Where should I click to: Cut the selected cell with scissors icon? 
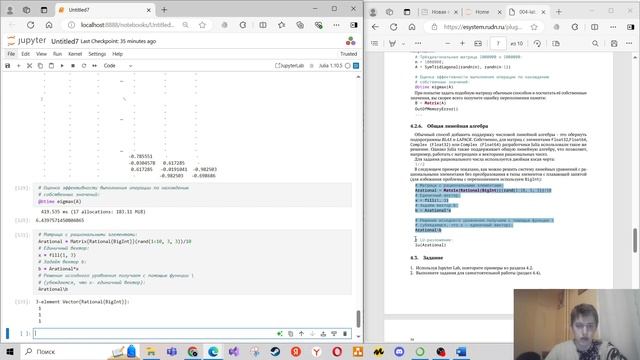coord(29,65)
